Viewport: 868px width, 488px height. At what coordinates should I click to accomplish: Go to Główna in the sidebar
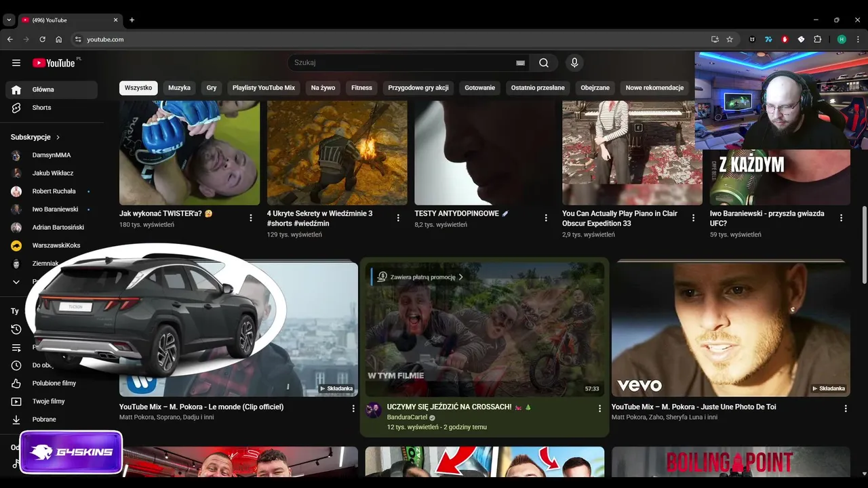[52, 89]
